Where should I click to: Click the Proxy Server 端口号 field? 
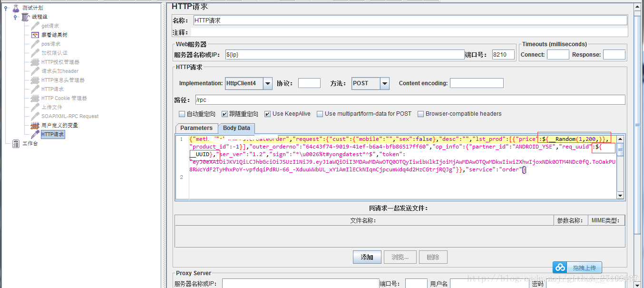[416, 284]
